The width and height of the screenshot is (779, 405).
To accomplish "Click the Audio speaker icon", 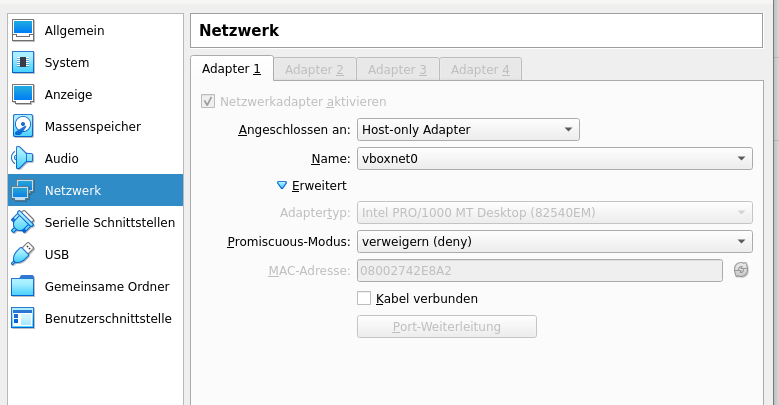I will pos(24,158).
